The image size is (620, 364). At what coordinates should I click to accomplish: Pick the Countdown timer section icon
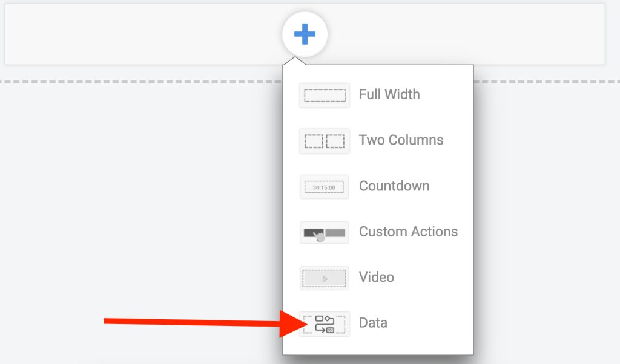tap(325, 187)
